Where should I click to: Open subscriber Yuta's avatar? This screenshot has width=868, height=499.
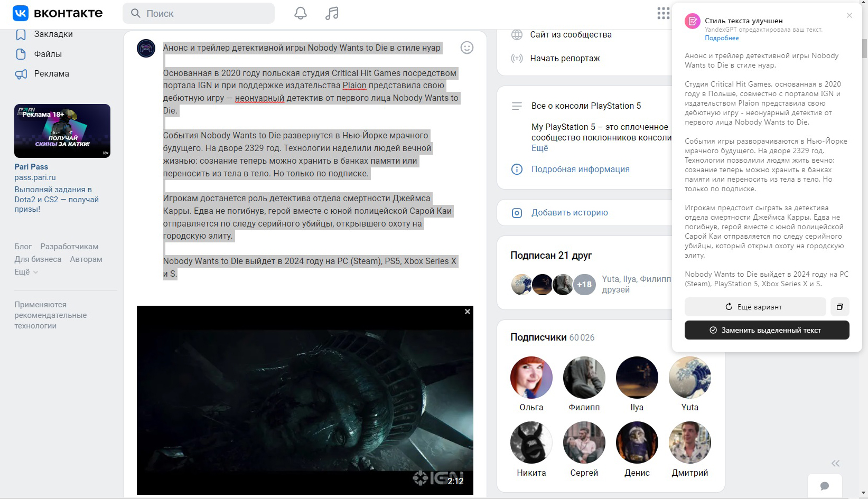(x=690, y=378)
